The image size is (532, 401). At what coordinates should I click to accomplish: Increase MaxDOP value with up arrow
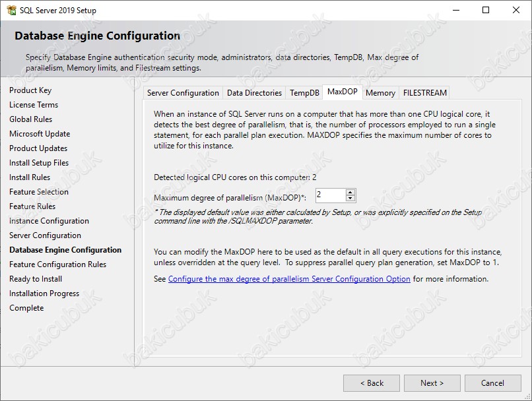[x=350, y=192]
